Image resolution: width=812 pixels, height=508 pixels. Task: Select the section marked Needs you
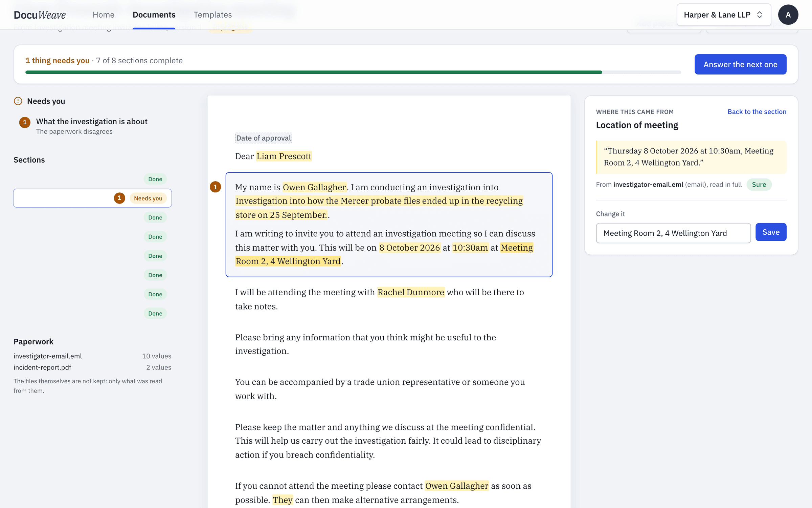pos(92,198)
